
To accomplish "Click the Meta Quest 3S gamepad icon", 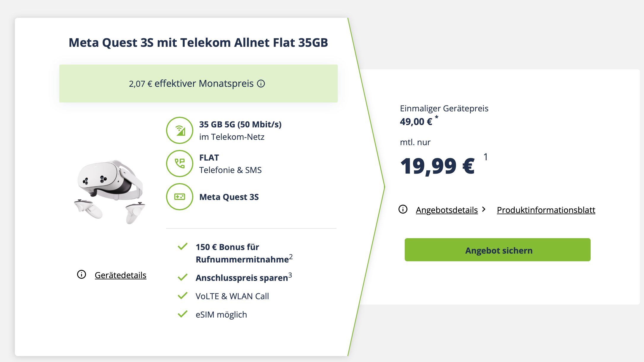I will click(x=179, y=197).
